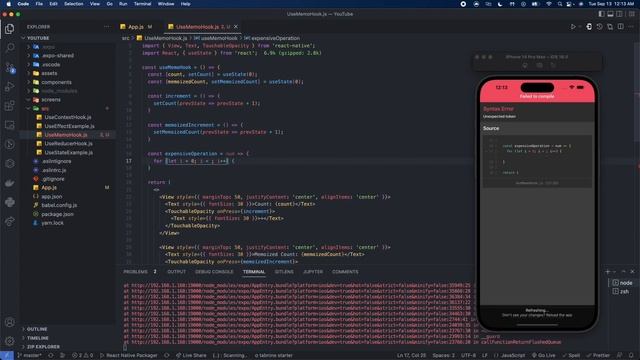Open UseReducerHook.js file

[68, 144]
